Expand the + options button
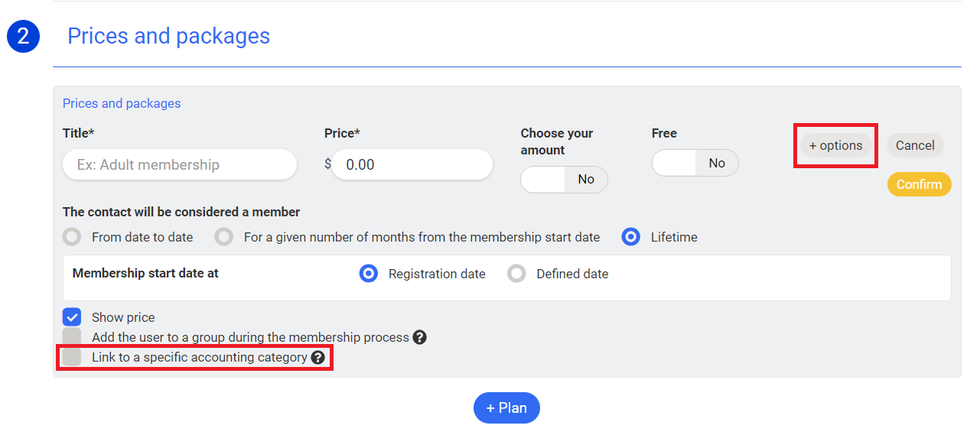This screenshot has height=435, width=980. (x=835, y=145)
